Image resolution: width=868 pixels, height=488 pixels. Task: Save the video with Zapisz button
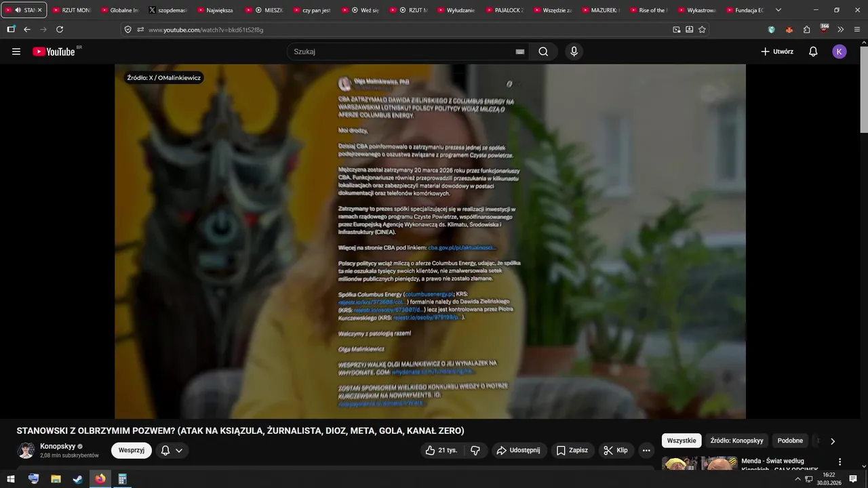(572, 450)
